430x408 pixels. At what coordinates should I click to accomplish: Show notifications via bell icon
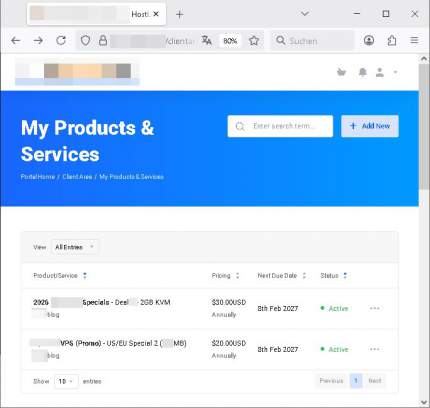(363, 72)
